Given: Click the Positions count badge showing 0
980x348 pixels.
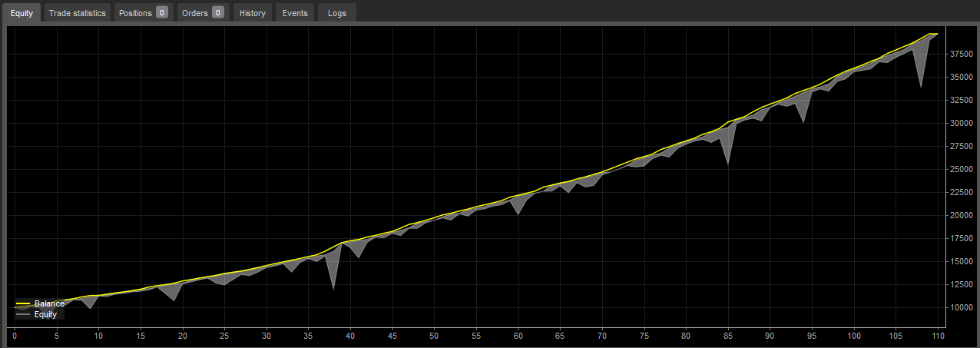Looking at the screenshot, I should pyautogui.click(x=161, y=13).
